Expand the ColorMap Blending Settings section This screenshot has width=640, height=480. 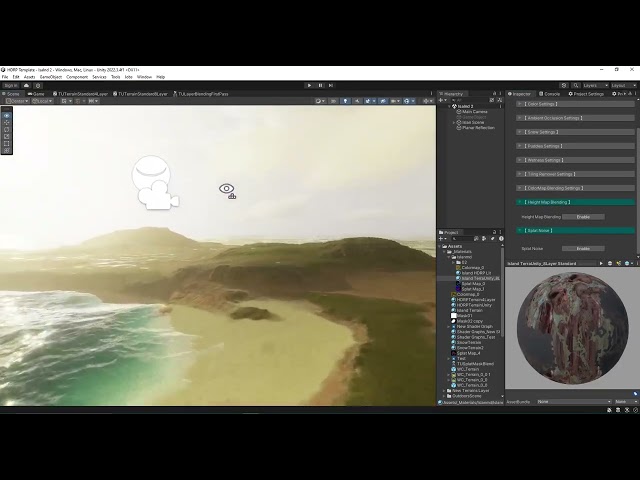(575, 188)
